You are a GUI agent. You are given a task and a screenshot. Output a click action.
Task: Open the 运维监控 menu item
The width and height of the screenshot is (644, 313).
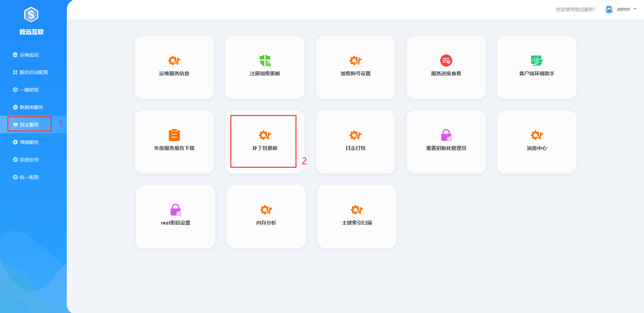[33, 55]
